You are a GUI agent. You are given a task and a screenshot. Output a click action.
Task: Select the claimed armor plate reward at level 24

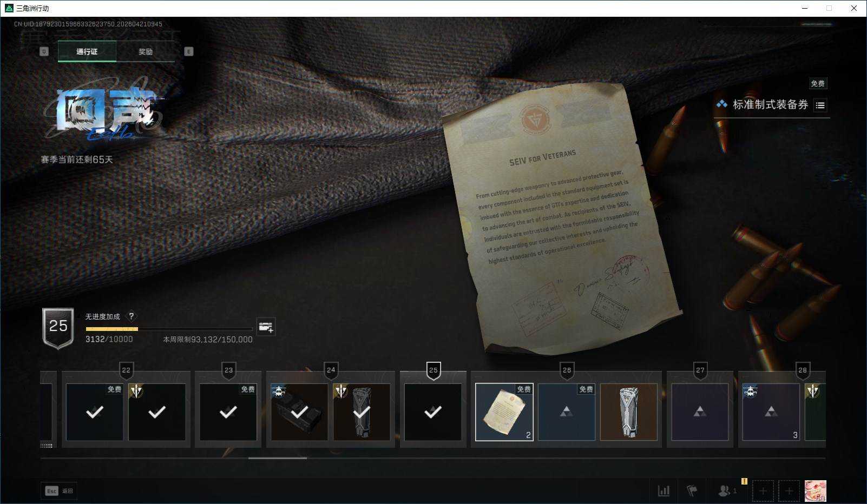362,412
